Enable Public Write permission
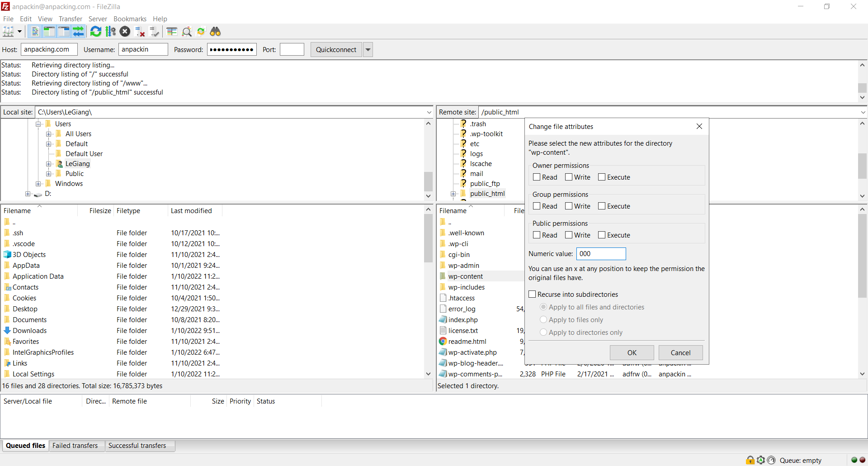Screen dimensions: 868x466 [x=569, y=235]
